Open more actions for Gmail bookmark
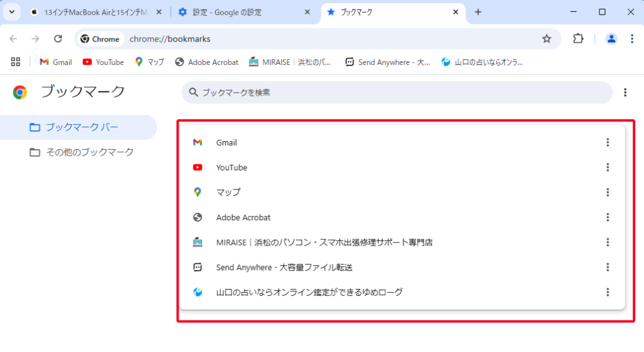 pyautogui.click(x=608, y=142)
